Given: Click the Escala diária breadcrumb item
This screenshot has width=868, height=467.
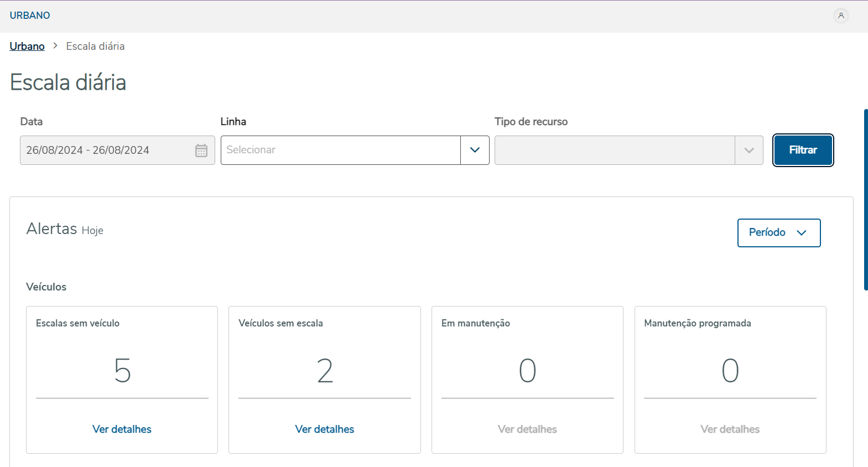Looking at the screenshot, I should pyautogui.click(x=95, y=46).
